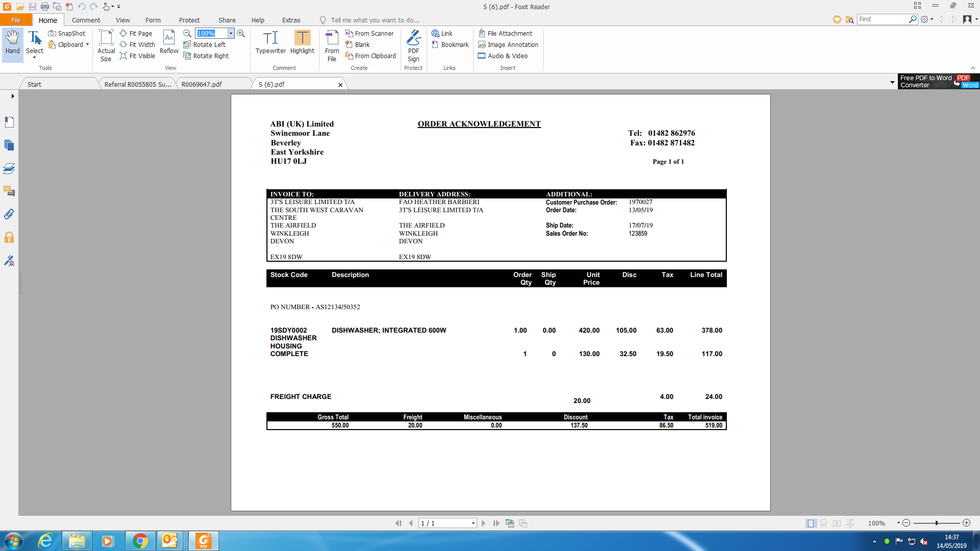This screenshot has height=551, width=980.
Task: Click in the Find search field
Action: click(x=883, y=19)
